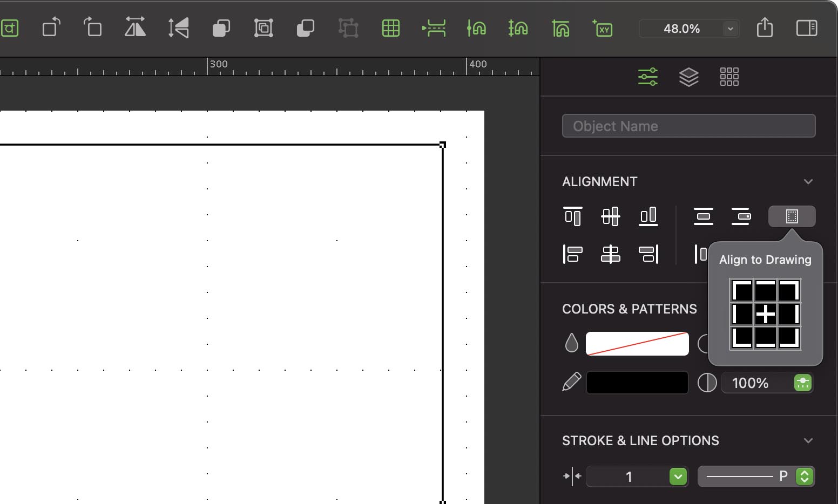Align objects to left edges
The image size is (838, 504).
click(x=572, y=254)
